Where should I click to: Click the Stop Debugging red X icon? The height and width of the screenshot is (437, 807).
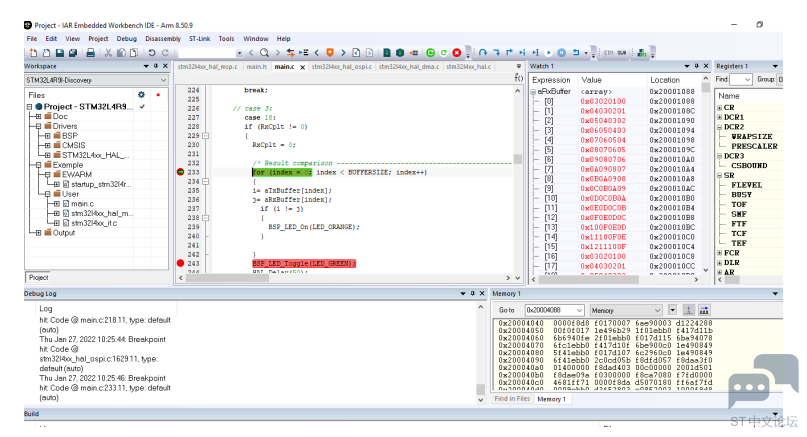click(457, 53)
